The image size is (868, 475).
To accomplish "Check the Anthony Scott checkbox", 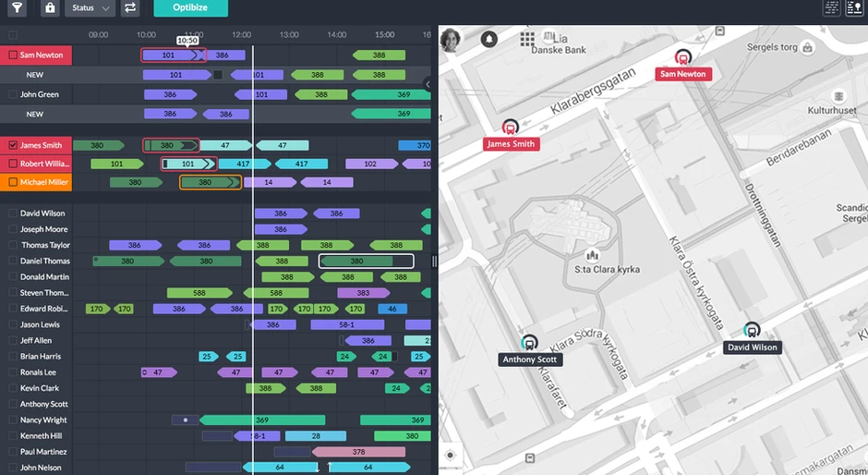I will tap(13, 404).
